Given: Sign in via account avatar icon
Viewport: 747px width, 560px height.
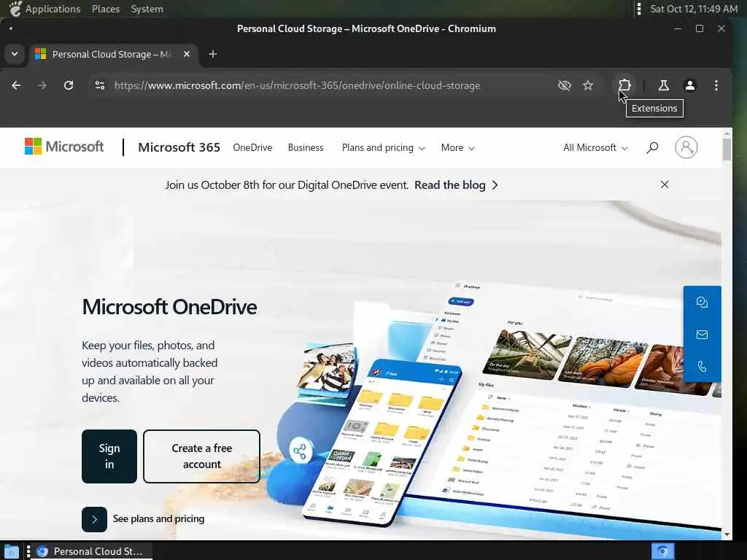Looking at the screenshot, I should click(x=686, y=147).
